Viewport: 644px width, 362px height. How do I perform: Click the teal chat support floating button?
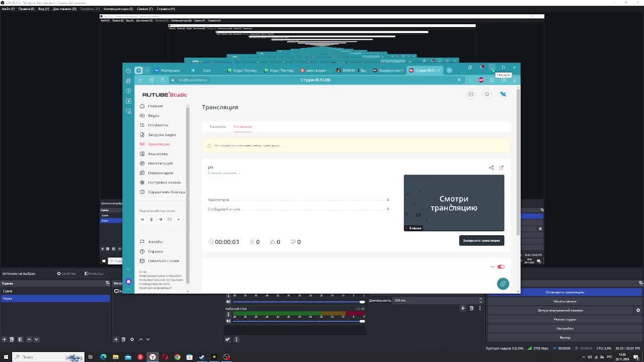pos(503,284)
